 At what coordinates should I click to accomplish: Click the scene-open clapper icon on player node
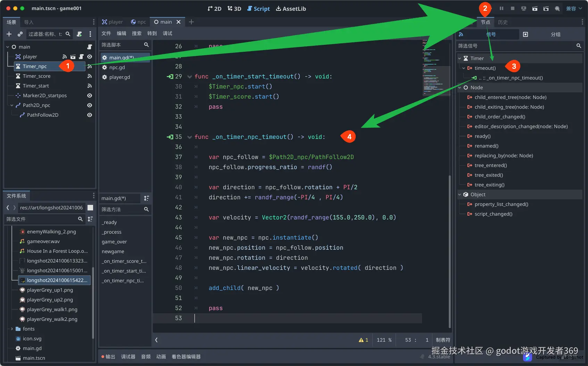(73, 57)
